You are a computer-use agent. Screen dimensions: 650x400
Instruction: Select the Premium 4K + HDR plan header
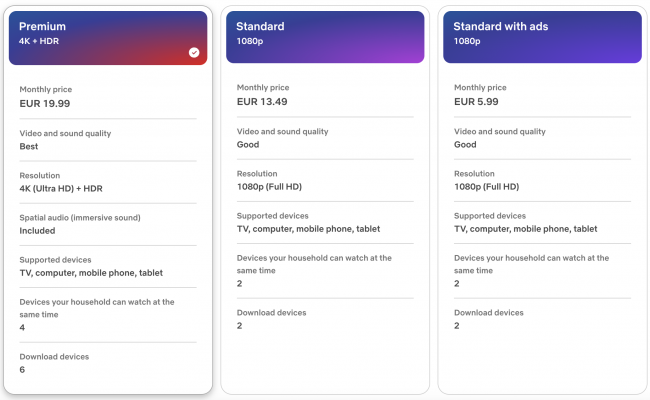[x=108, y=38]
